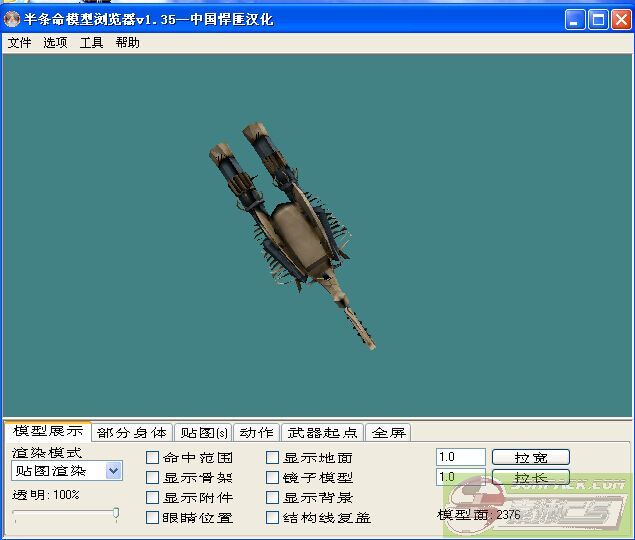Screen dimensions: 635x540
Task: Open the 工具 menu
Action: [x=91, y=43]
